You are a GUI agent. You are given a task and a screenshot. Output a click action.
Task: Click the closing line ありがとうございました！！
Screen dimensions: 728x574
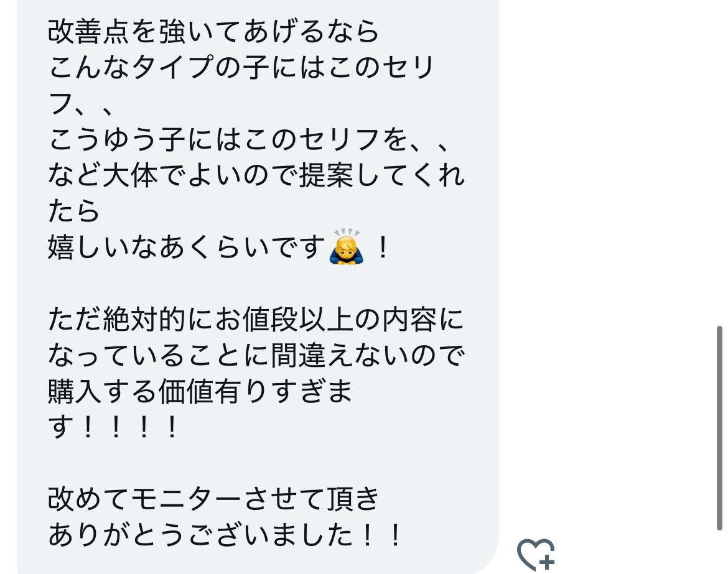coord(225,535)
